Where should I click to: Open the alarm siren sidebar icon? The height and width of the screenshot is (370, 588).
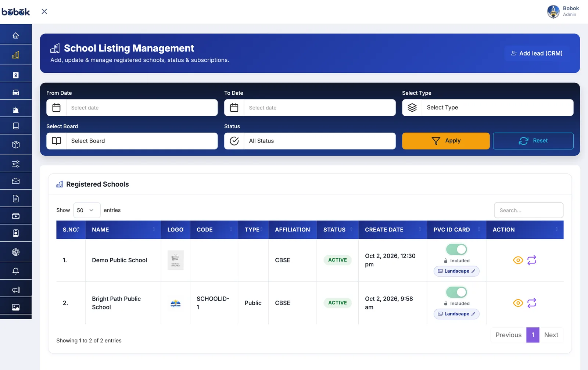click(x=16, y=110)
